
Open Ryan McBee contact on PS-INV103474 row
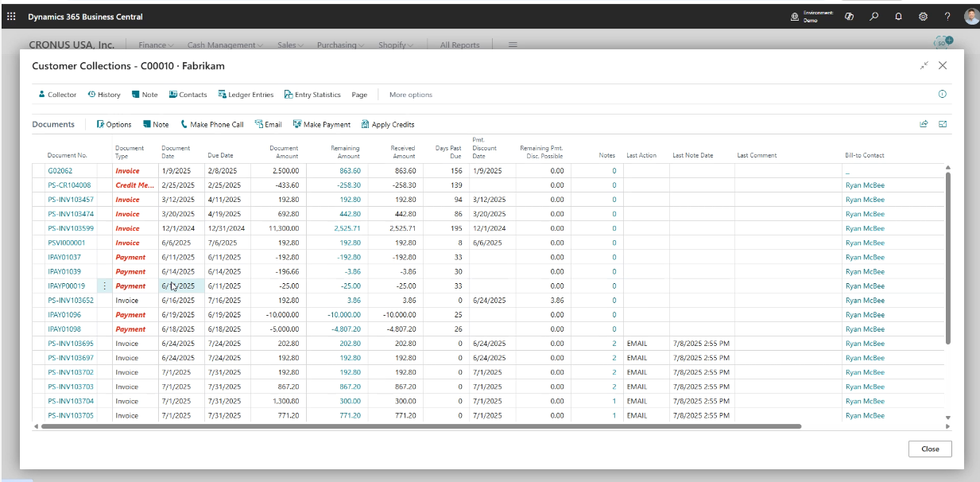pyautogui.click(x=865, y=214)
